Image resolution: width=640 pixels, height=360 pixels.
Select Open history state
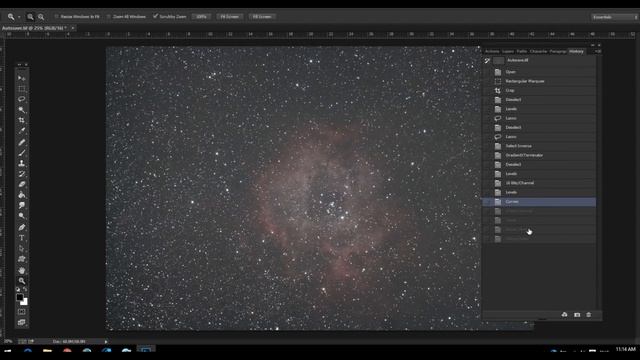pos(539,72)
